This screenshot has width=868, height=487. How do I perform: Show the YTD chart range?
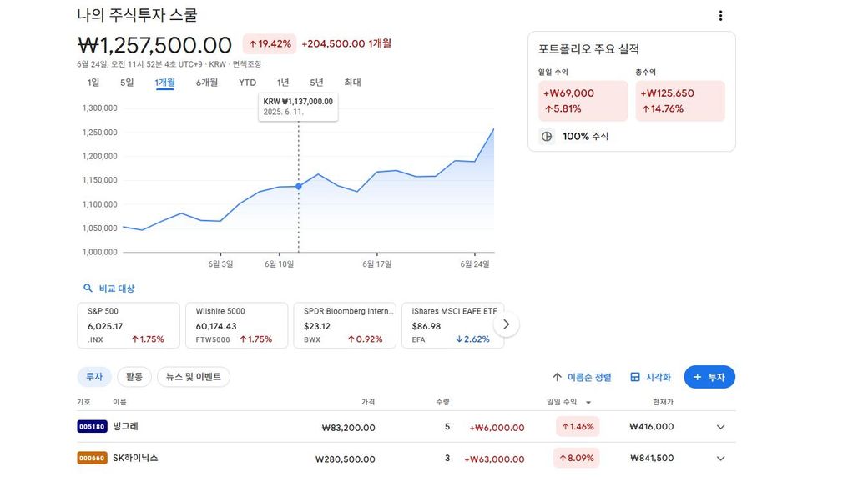click(247, 83)
